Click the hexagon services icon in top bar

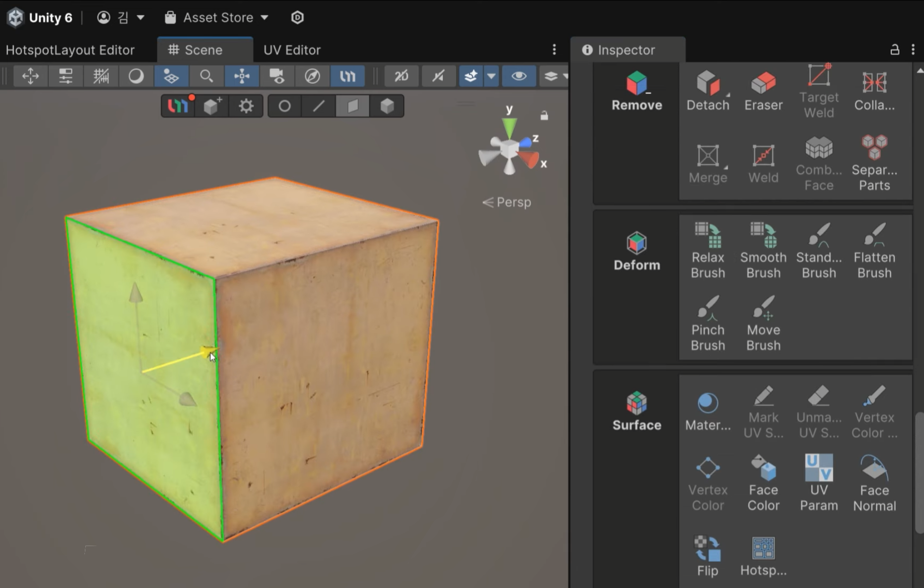click(x=298, y=18)
